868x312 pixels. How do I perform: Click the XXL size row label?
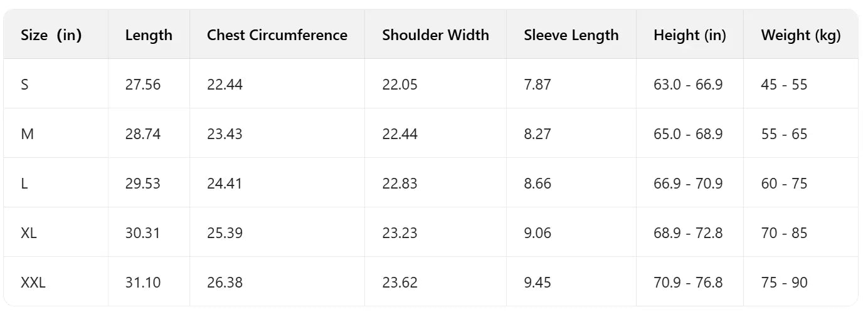[33, 283]
